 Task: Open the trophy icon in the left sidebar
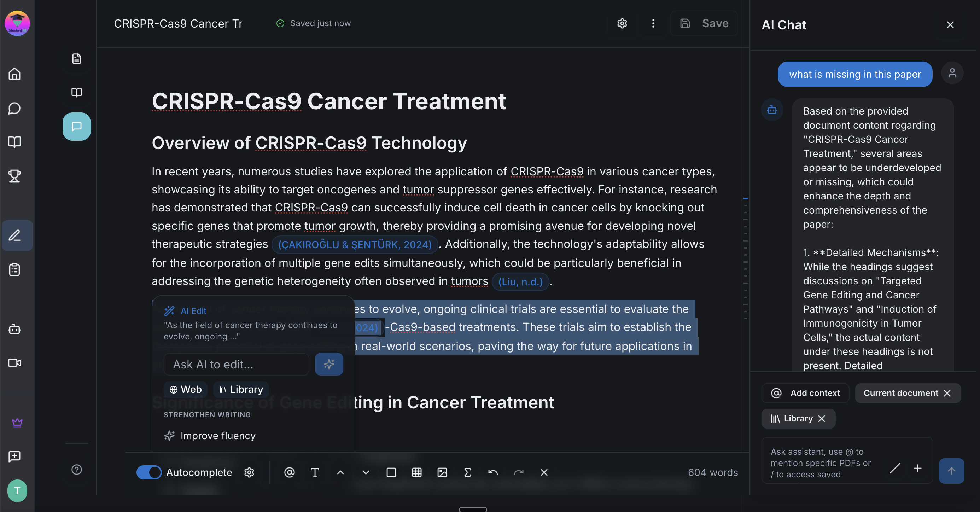pos(14,176)
